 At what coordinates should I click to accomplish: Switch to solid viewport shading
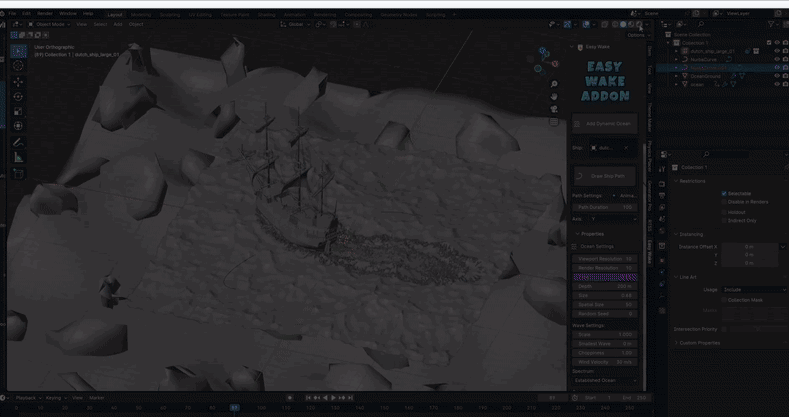[623, 24]
